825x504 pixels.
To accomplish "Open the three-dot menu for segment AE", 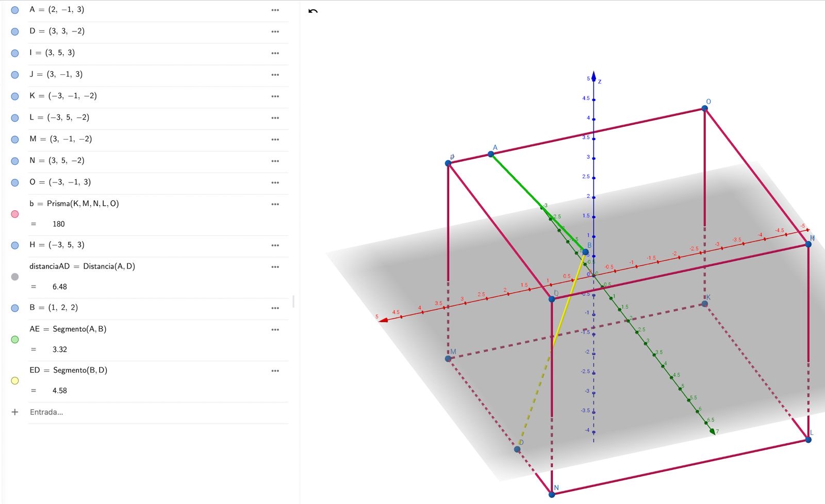I will click(275, 330).
